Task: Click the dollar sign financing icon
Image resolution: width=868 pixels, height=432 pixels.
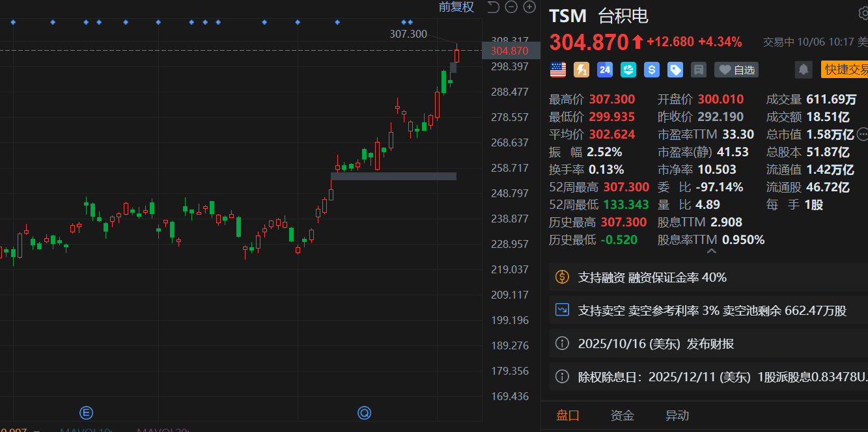Action: pyautogui.click(x=651, y=70)
